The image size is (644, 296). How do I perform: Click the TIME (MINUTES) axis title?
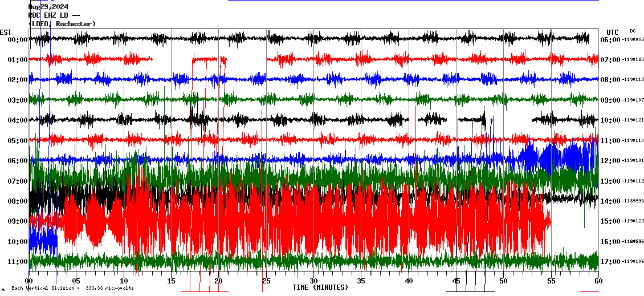click(320, 287)
